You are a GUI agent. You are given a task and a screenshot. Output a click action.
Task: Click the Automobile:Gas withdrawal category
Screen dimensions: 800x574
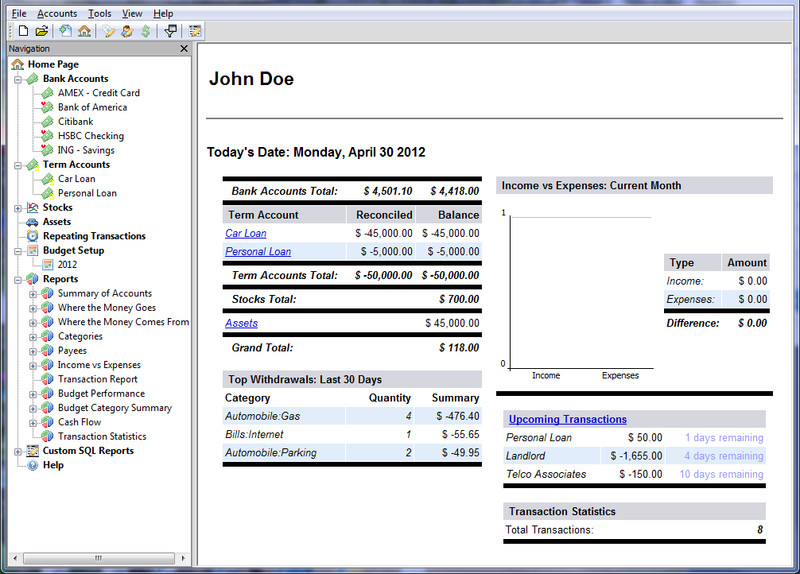262,416
